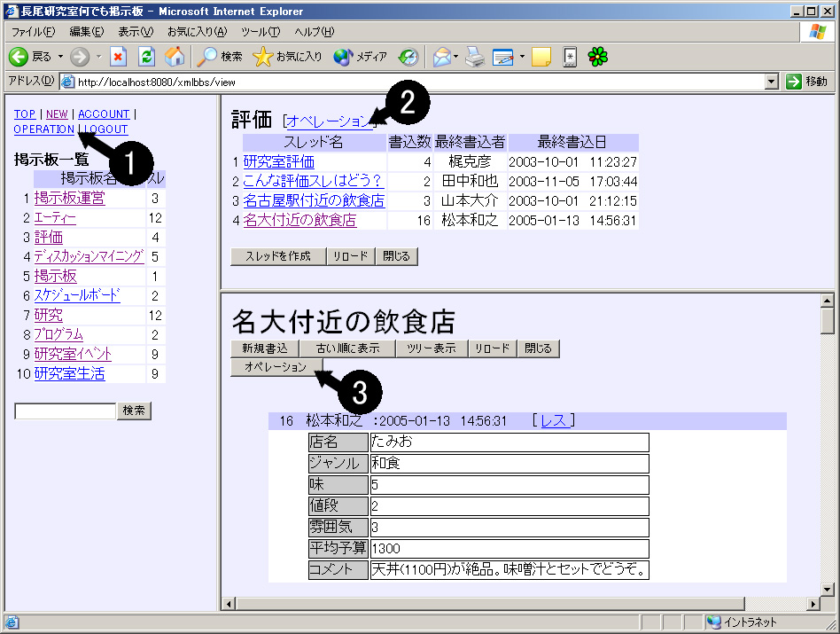The width and height of the screenshot is (840, 634).
Task: Open the Back button history dropdown arrow
Action: (60, 57)
